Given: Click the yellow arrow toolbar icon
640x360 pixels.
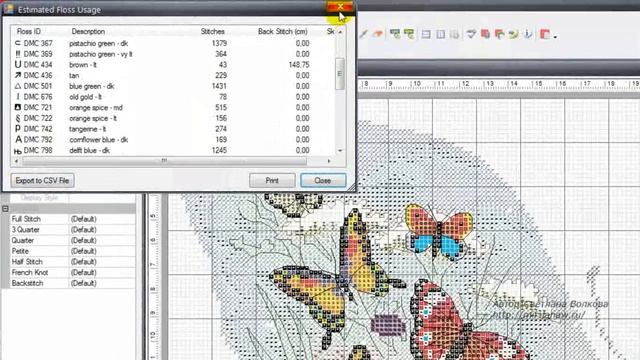Looking at the screenshot, I should 513,34.
